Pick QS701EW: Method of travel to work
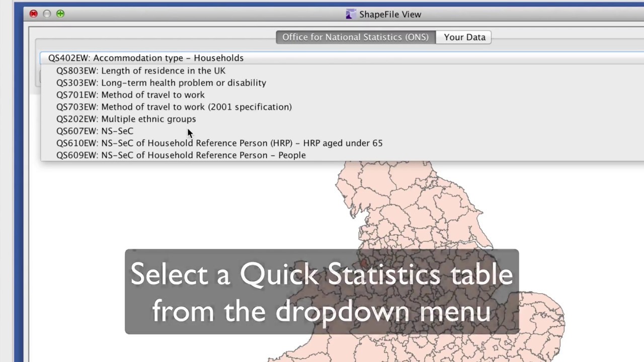This screenshot has height=362, width=644. coord(342,95)
